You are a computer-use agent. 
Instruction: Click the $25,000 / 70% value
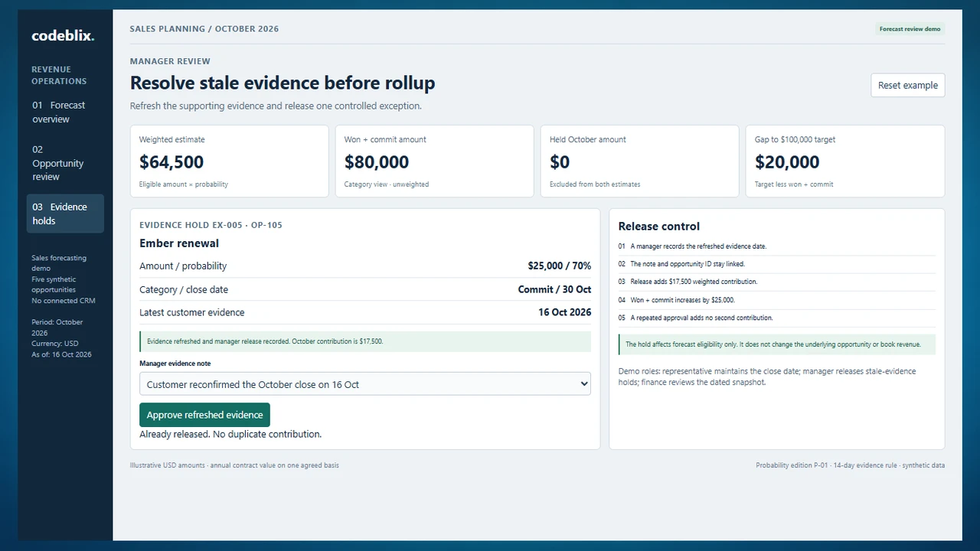(x=559, y=266)
